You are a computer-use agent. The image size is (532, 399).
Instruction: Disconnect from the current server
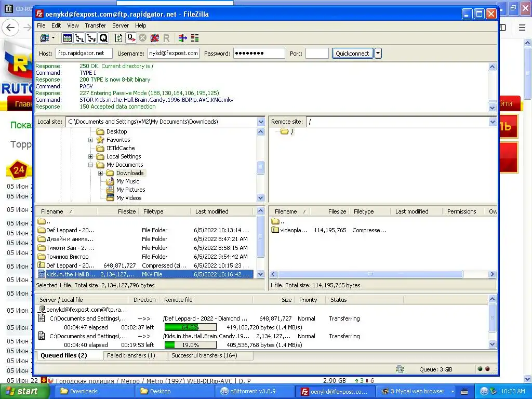click(155, 38)
